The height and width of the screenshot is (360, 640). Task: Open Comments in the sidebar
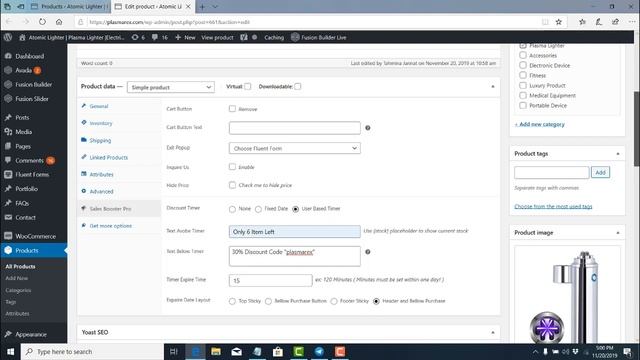[29, 160]
